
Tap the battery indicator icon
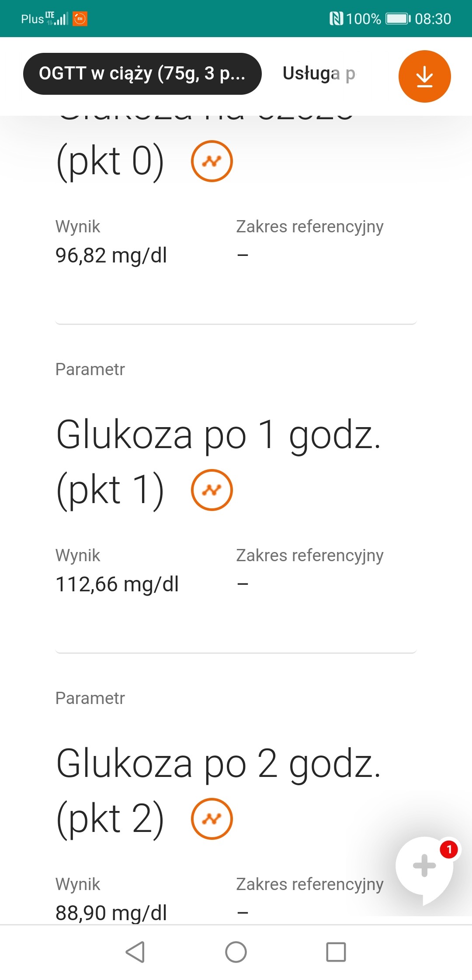click(x=398, y=19)
